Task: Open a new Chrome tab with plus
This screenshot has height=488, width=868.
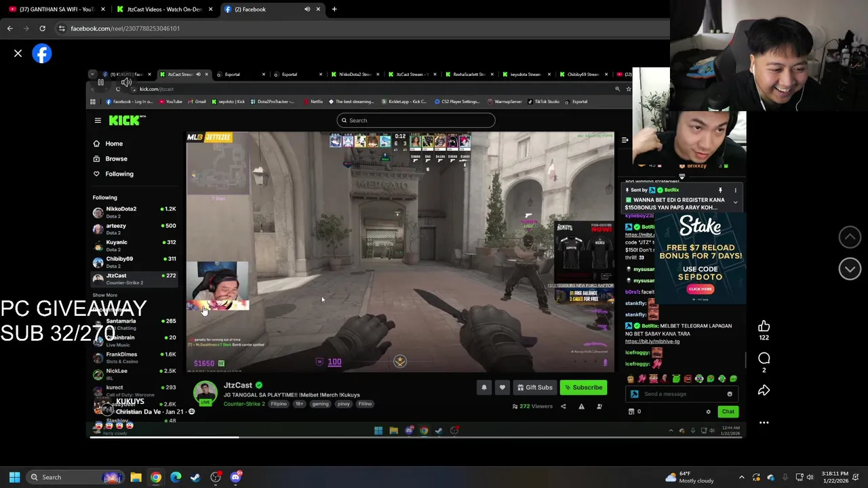Action: [334, 9]
